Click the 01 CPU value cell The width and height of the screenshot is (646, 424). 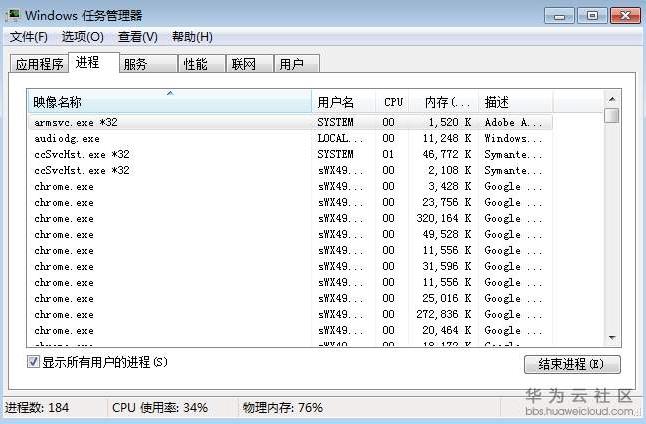click(x=388, y=155)
